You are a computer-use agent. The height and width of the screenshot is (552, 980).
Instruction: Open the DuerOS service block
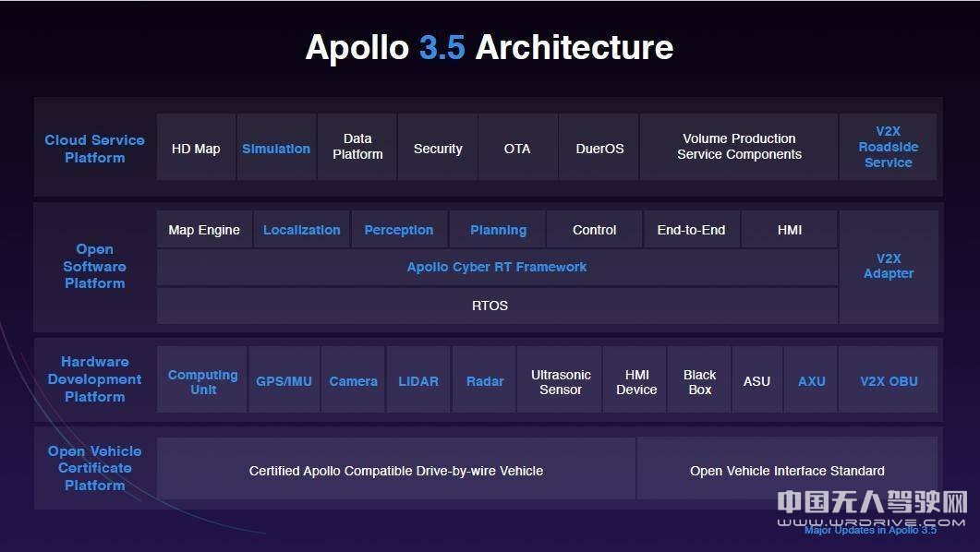599,148
